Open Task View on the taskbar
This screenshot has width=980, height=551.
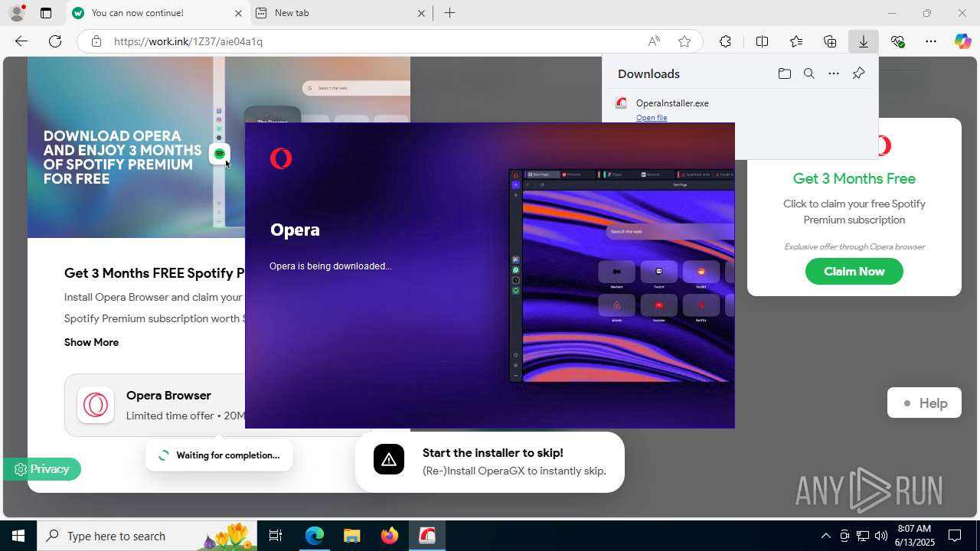coord(276,536)
